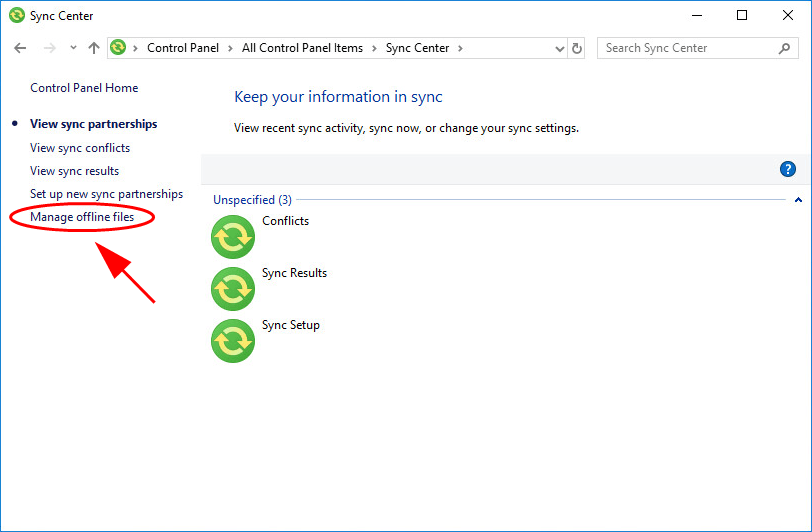Open the Sync Results icon

pyautogui.click(x=233, y=289)
